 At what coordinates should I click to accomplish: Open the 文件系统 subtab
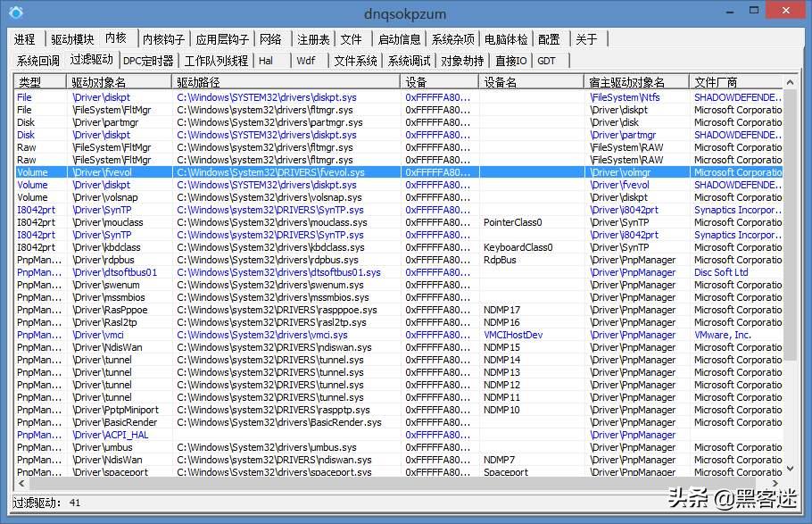click(x=356, y=61)
